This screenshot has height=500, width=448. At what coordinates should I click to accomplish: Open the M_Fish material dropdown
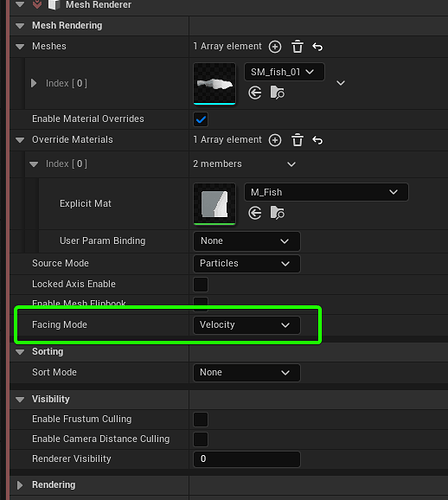pos(326,192)
